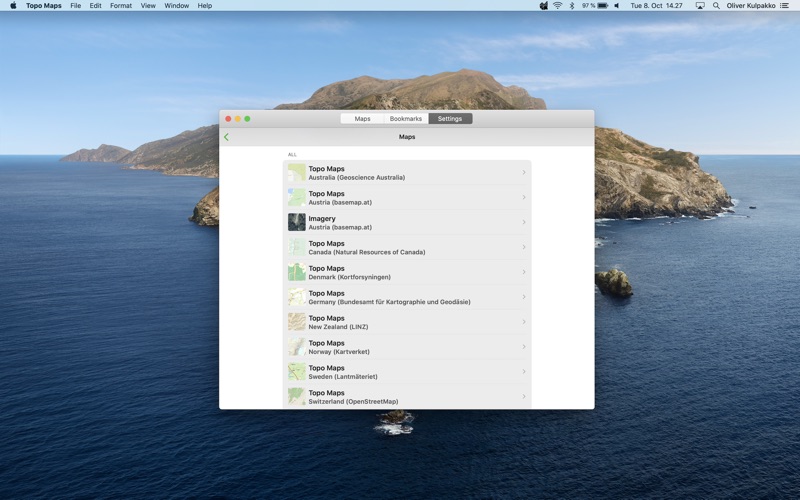Switch to the Maps tab

[362, 119]
